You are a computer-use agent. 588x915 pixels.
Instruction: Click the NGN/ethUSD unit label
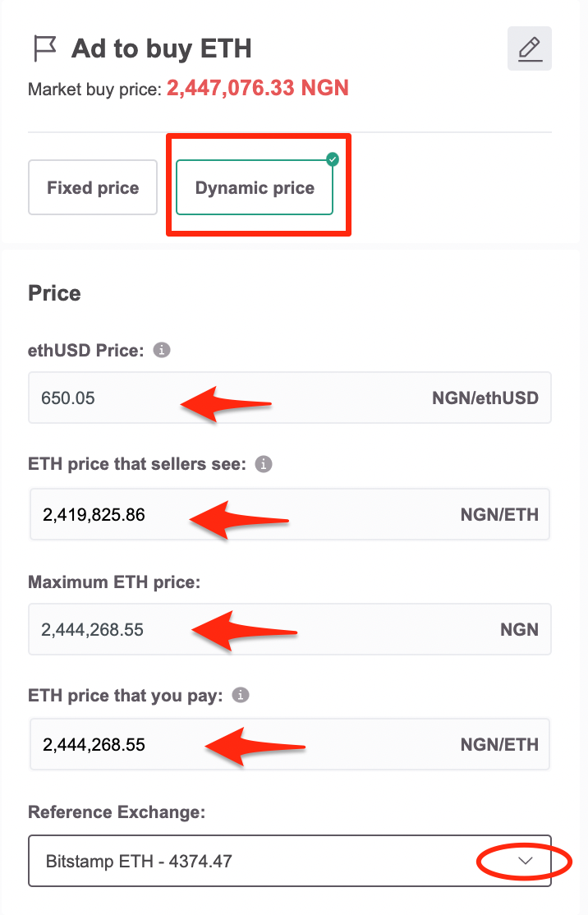pyautogui.click(x=485, y=398)
